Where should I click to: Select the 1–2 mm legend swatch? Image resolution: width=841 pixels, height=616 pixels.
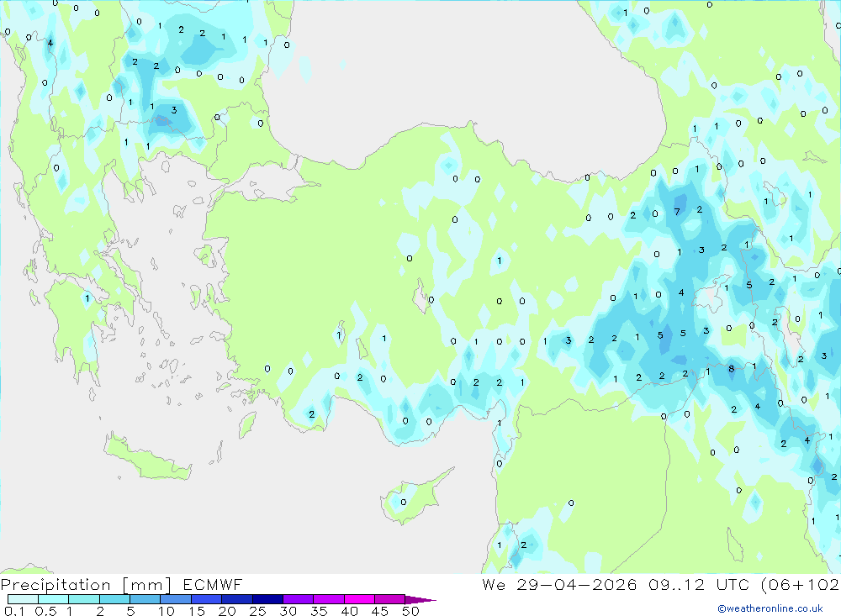pyautogui.click(x=83, y=599)
